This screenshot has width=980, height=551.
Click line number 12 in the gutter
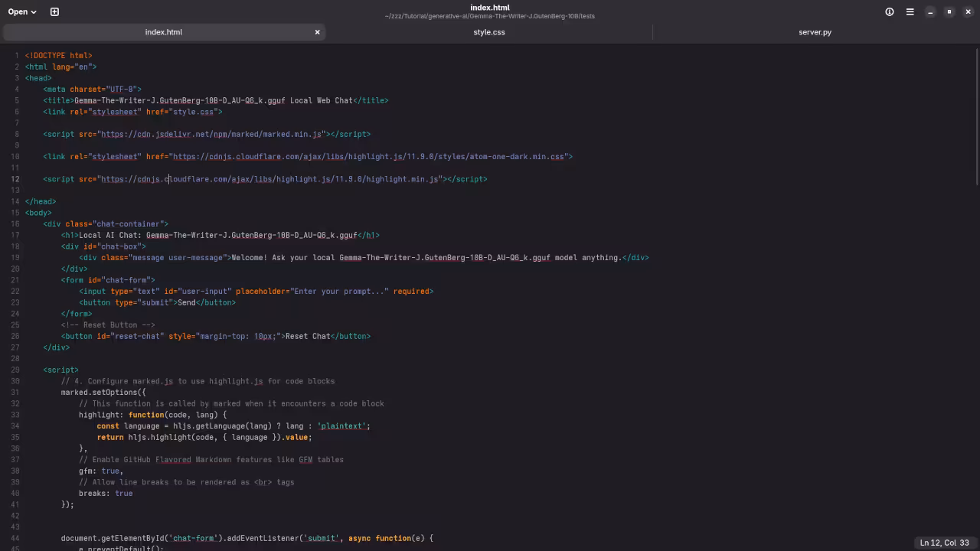pyautogui.click(x=14, y=179)
